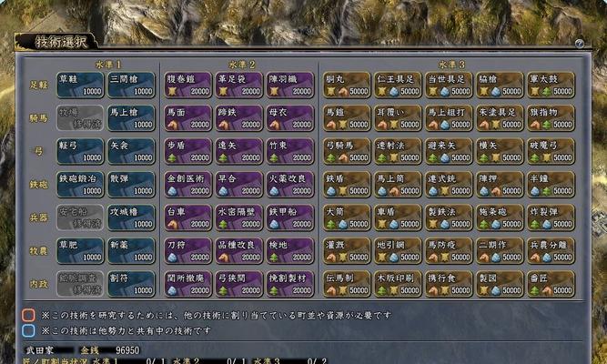
Task: Select the 弓騎馬 mounted archer technology
Action: pos(347,151)
